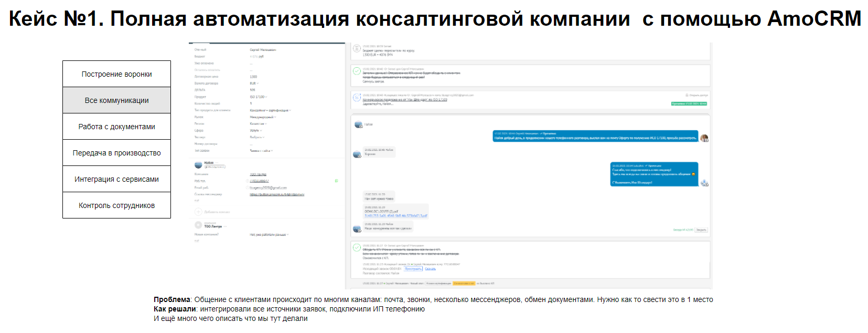The image size is (868, 333).
Task: Open the attached pdf file link
Action: click(396, 215)
